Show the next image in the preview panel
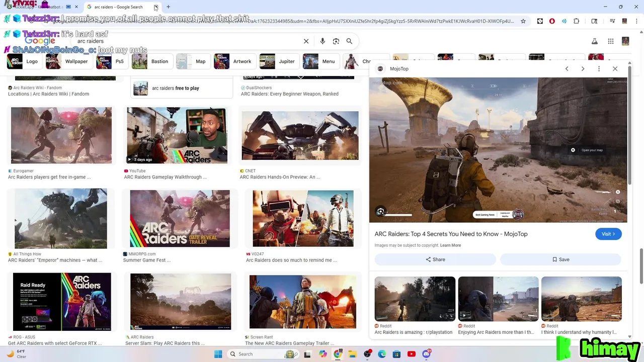The image size is (644, 362). tap(583, 69)
